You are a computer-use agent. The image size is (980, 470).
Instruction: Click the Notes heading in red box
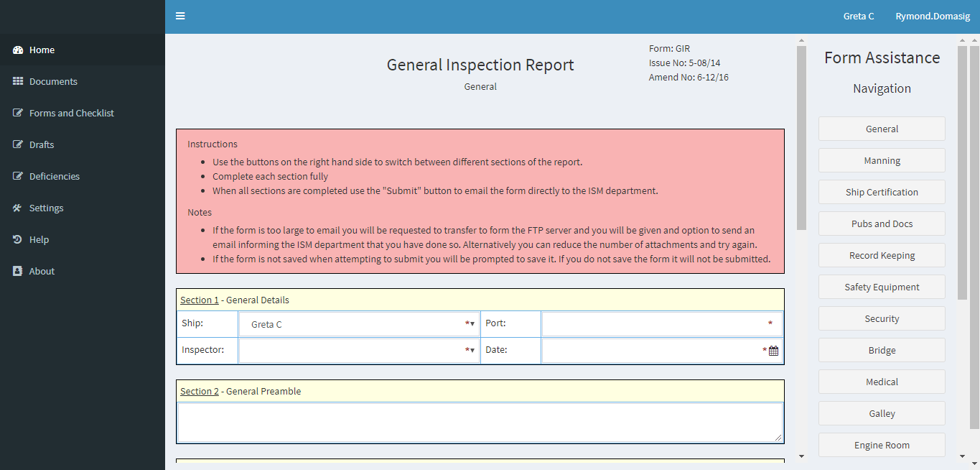[x=200, y=212]
